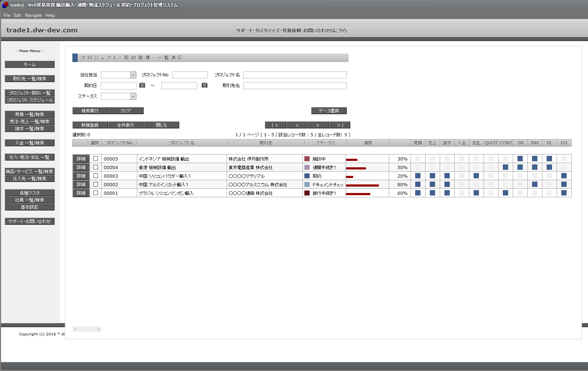This screenshot has width=588, height=371.
Task: Open the Navigate menu
Action: 33,15
